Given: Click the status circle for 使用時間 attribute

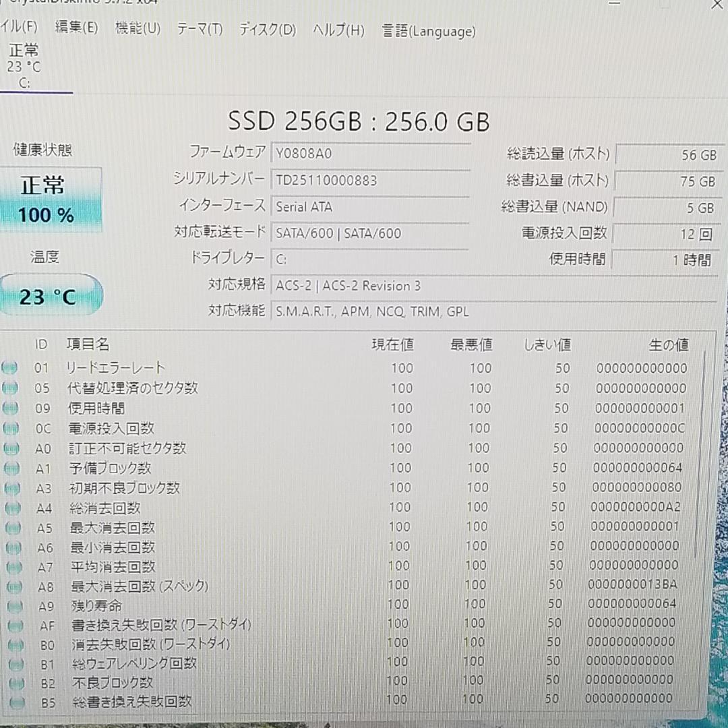Looking at the screenshot, I should pyautogui.click(x=11, y=408).
